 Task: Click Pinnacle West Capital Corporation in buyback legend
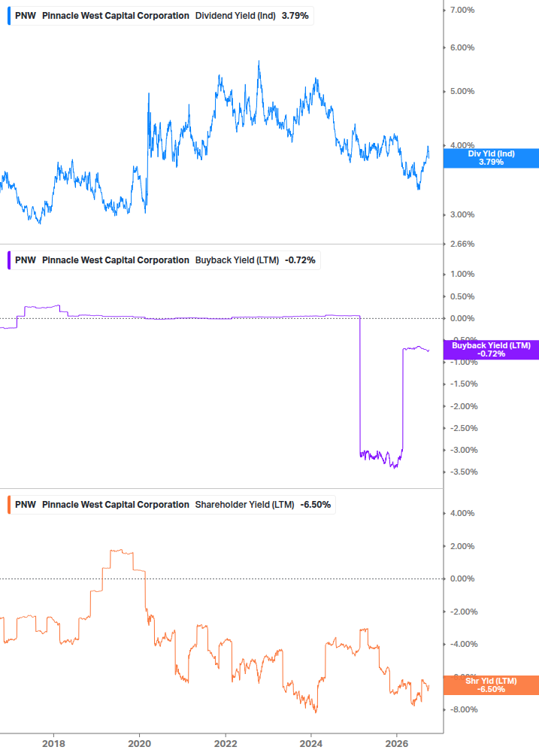coord(116,260)
